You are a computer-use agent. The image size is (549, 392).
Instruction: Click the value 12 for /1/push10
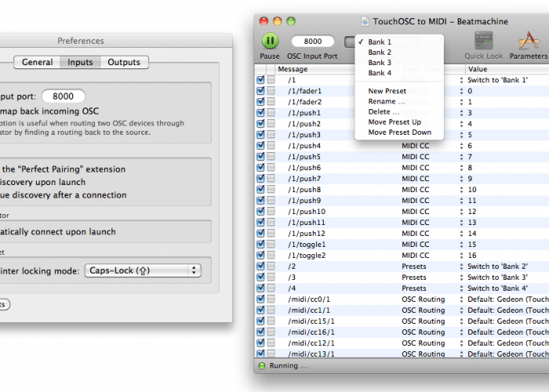[472, 212]
